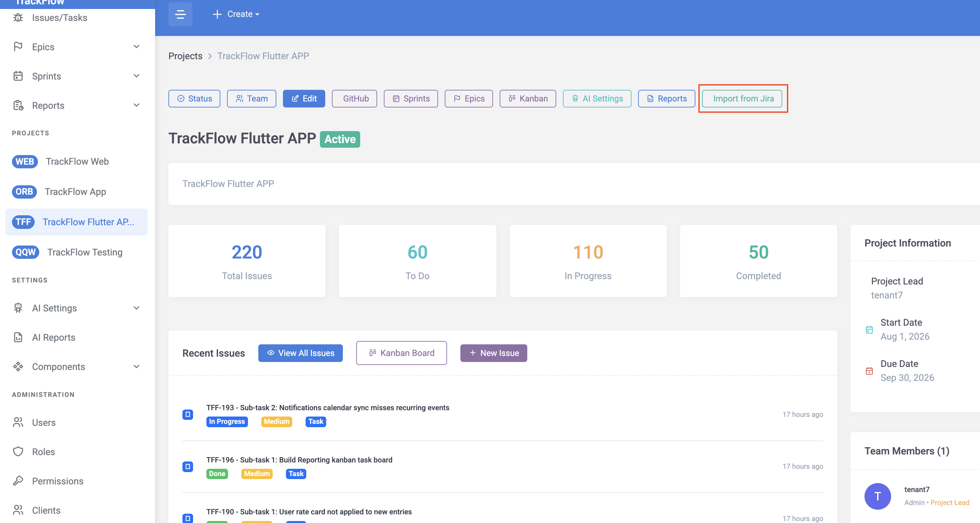The height and width of the screenshot is (523, 980).
Task: Expand the Epics sidebar section
Action: 136,47
